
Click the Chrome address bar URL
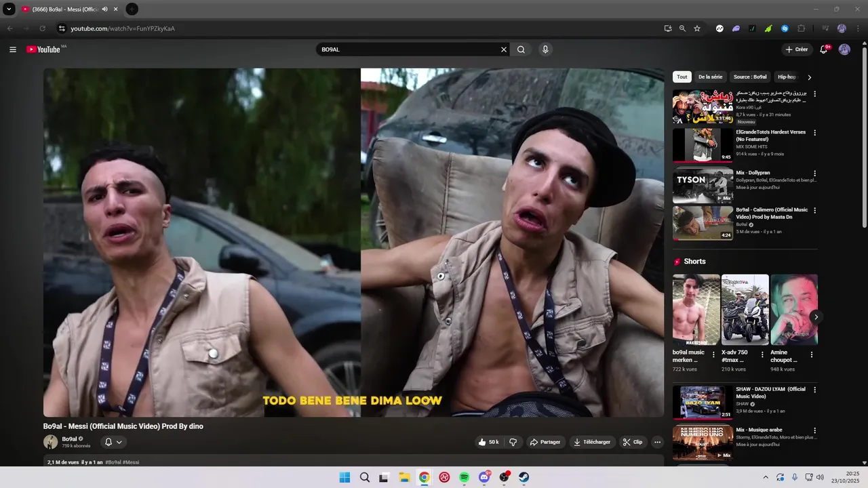(123, 28)
